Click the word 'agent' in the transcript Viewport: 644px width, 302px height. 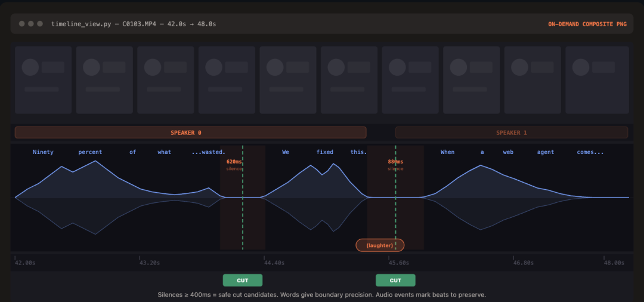click(546, 152)
